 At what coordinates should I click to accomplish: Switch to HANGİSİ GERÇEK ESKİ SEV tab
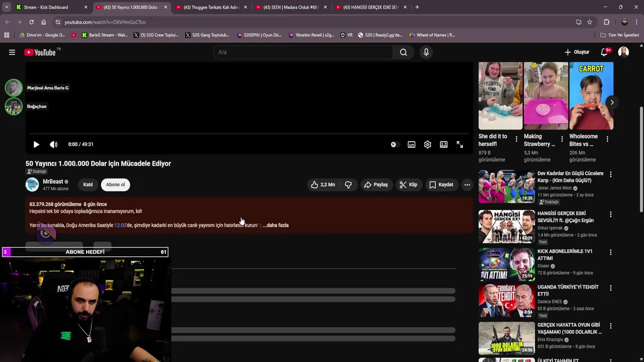tap(371, 7)
